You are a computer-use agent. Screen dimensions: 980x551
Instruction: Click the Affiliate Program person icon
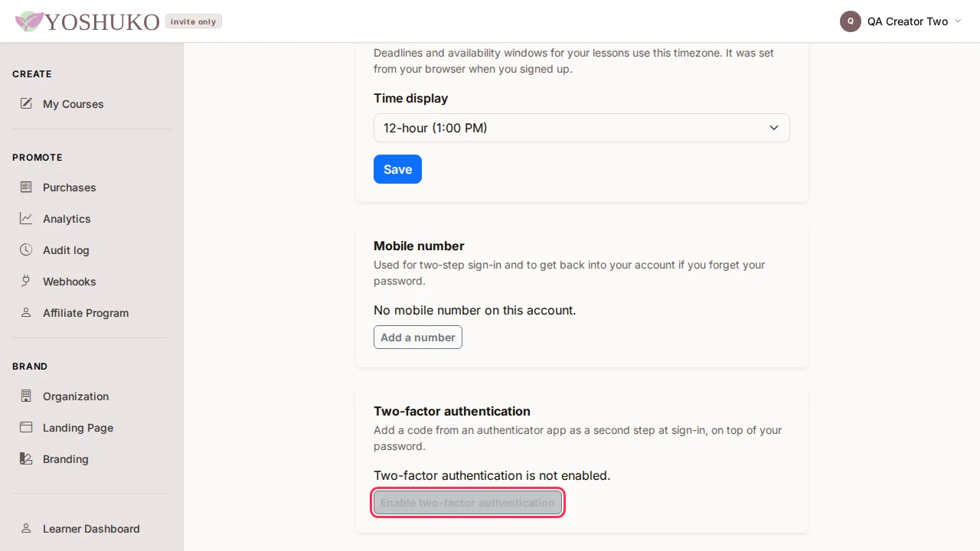26,312
